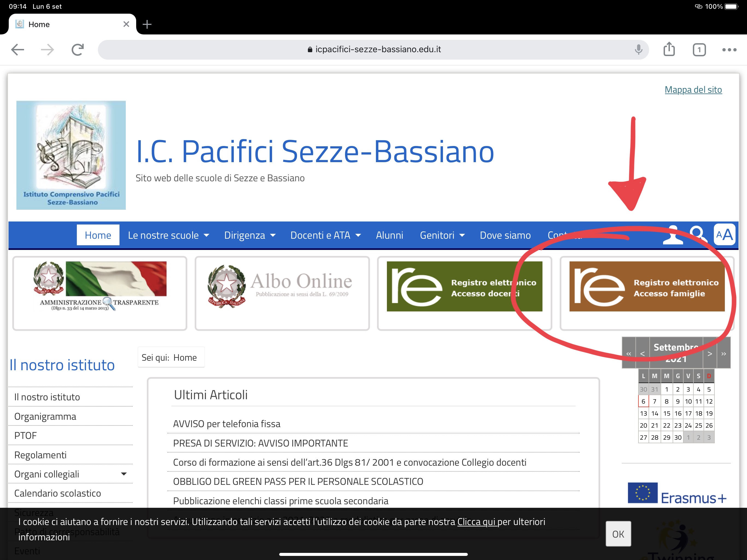Open OBBLIGO DEL GREEN PASS article
Image resolution: width=747 pixels, height=560 pixels.
click(x=298, y=481)
